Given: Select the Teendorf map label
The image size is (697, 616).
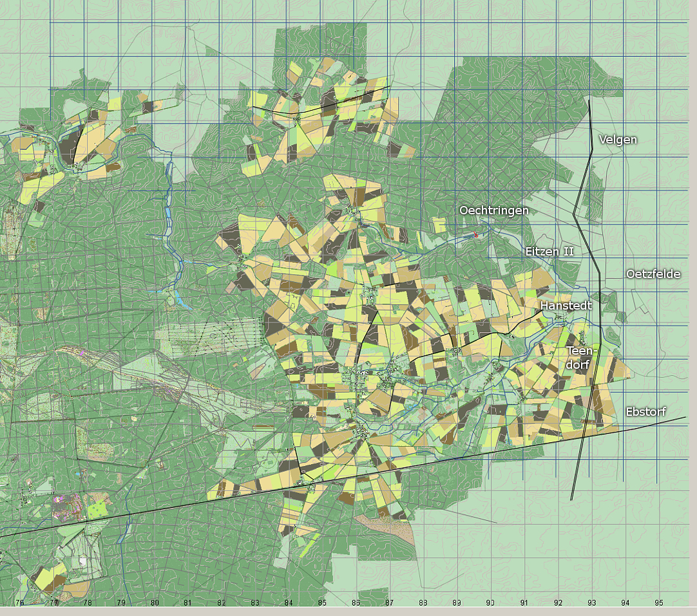Looking at the screenshot, I should click(579, 357).
